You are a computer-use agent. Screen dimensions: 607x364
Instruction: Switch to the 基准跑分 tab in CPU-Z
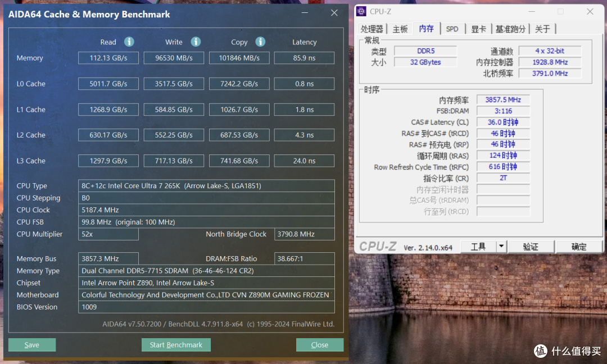click(x=510, y=29)
